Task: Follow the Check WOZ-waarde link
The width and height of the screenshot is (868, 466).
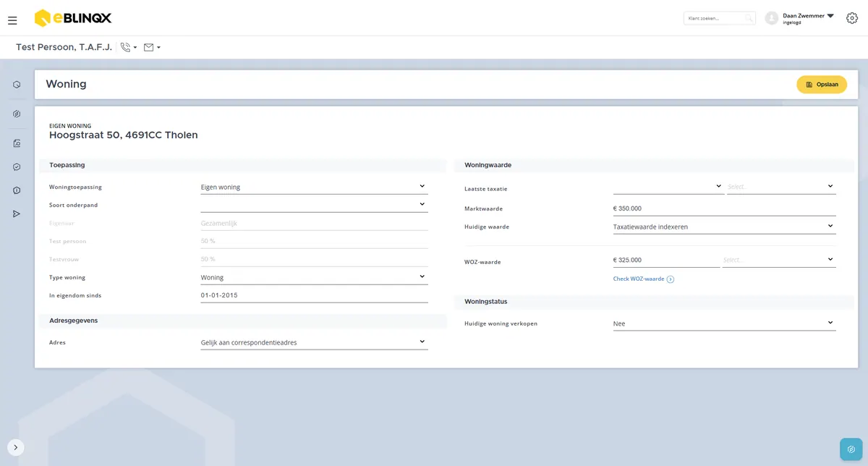Action: [x=639, y=279]
